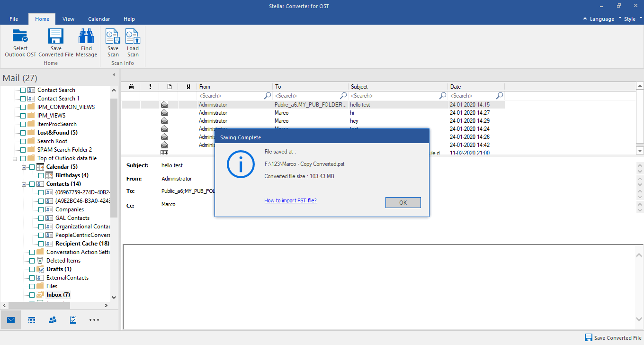This screenshot has height=345, width=644.
Task: Switch to the View ribbon tab
Action: (x=68, y=19)
